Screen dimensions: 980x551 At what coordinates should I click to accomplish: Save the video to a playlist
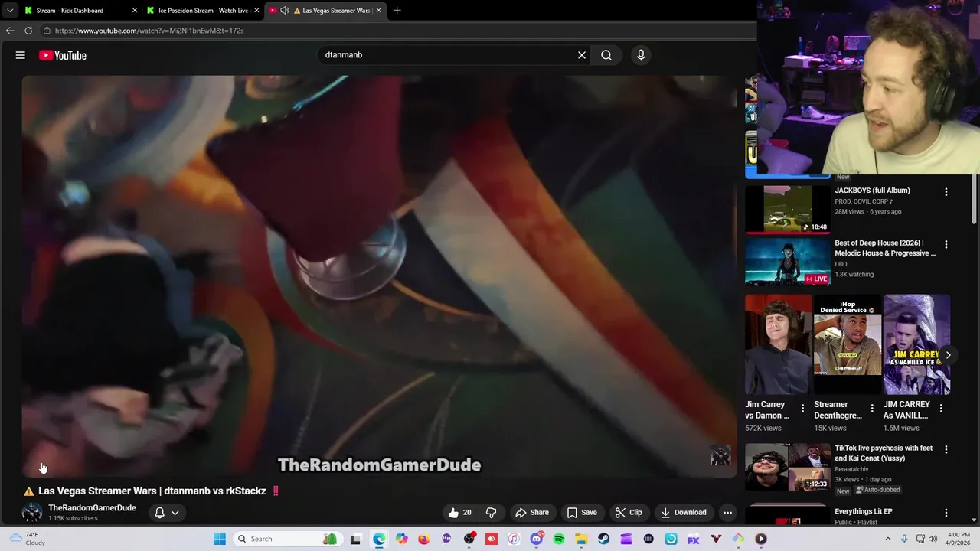point(581,513)
